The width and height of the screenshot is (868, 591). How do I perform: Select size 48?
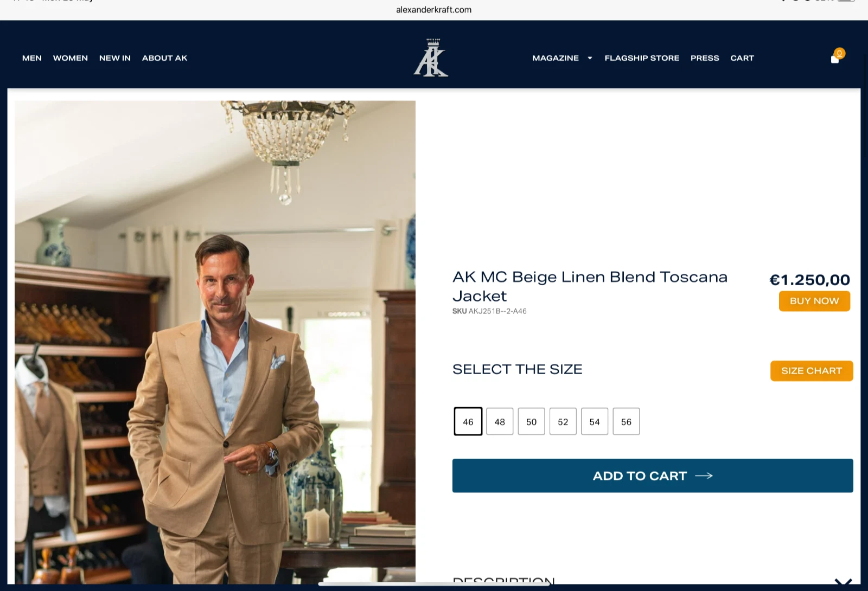click(500, 421)
